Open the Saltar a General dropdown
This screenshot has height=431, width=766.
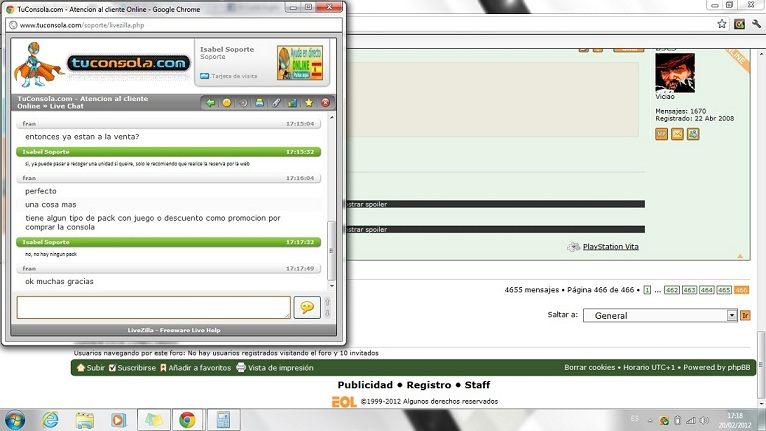660,316
